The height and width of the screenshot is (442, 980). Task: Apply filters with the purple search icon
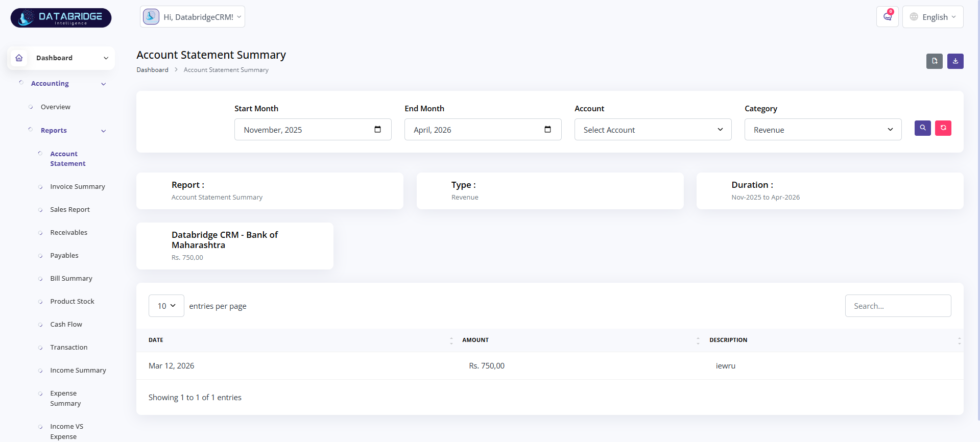[x=923, y=128]
